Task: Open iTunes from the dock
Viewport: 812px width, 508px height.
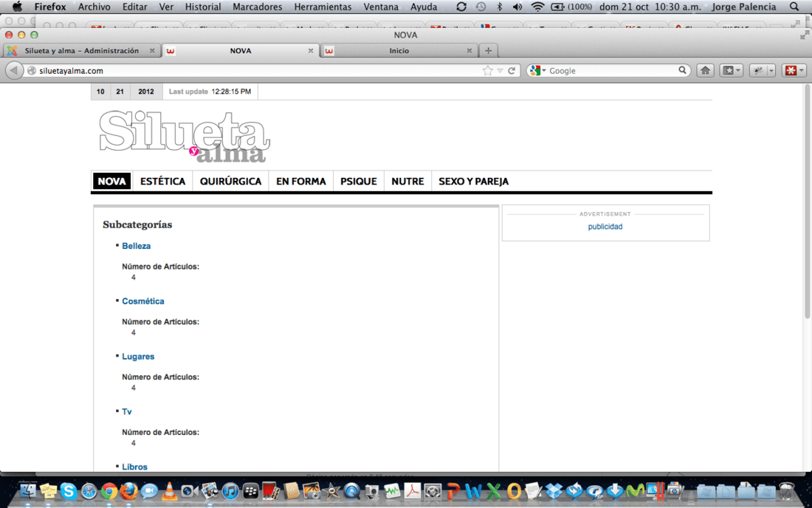Action: [x=230, y=490]
